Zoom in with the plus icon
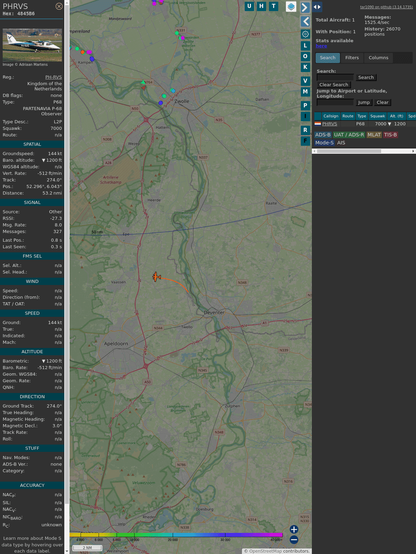Viewport: 416px width, 554px height. (x=294, y=529)
